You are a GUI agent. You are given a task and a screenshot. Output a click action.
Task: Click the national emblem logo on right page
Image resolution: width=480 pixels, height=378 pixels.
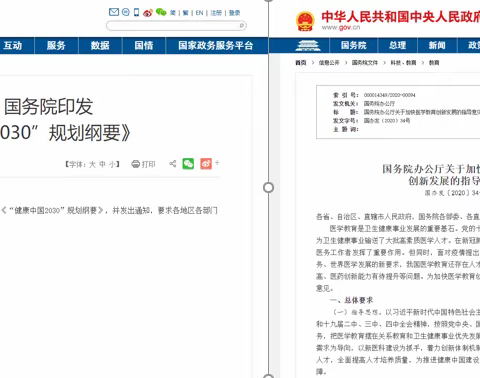[x=305, y=21]
